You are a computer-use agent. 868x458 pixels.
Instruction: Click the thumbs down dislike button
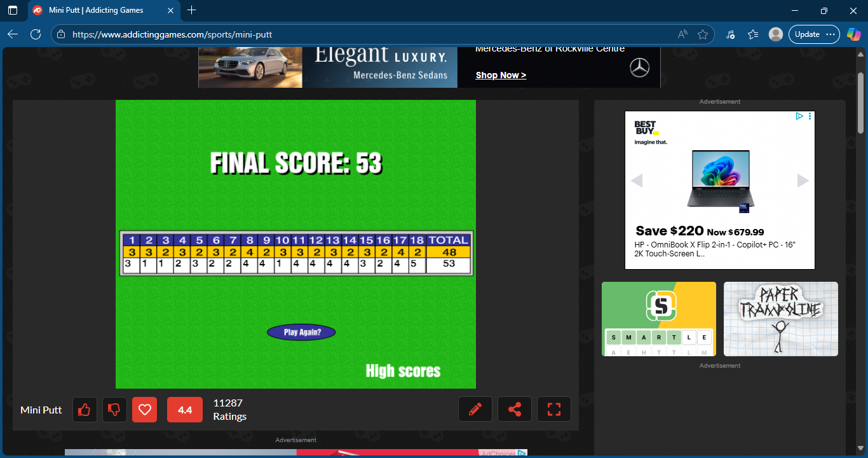point(114,410)
